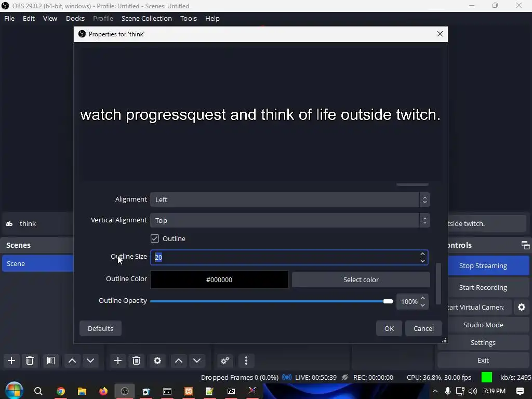Click the taskbar clock 7:39 PM
Screen dimensions: 532x399
(x=495, y=391)
